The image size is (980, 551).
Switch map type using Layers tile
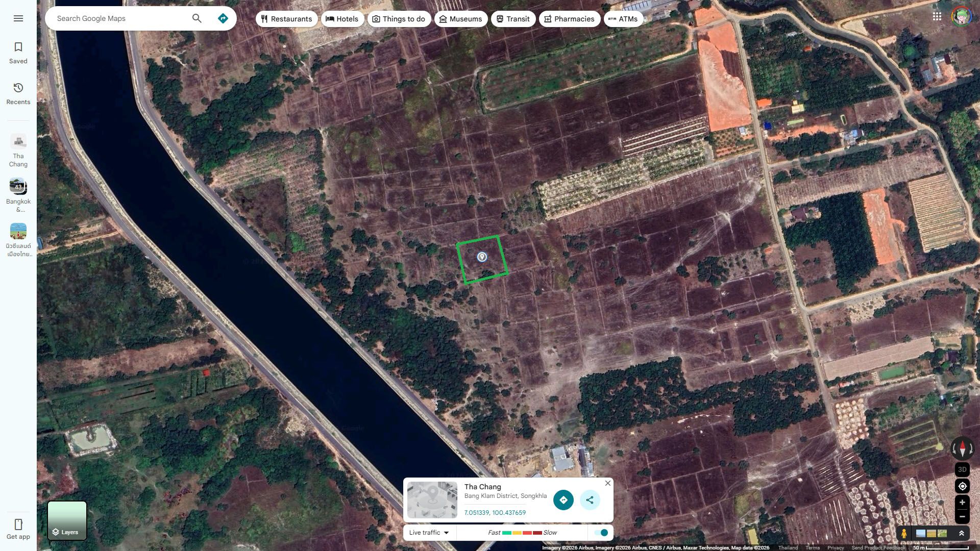tap(67, 520)
